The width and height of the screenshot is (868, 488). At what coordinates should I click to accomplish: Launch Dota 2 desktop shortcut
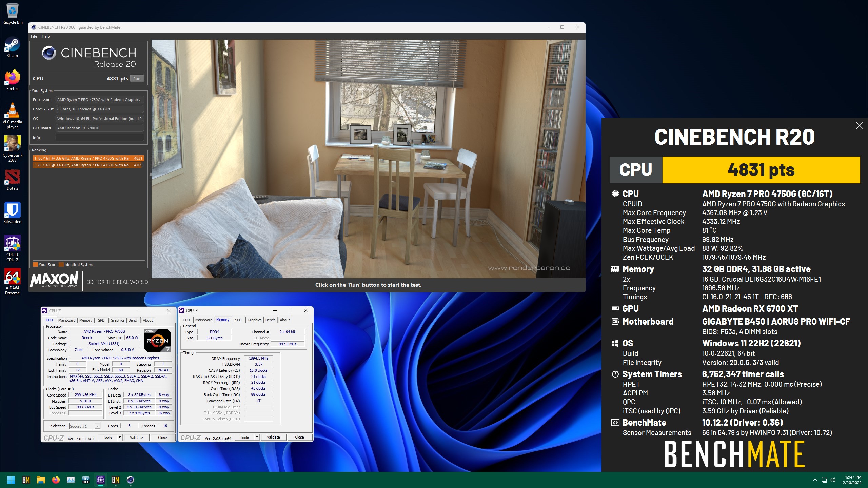tap(12, 180)
